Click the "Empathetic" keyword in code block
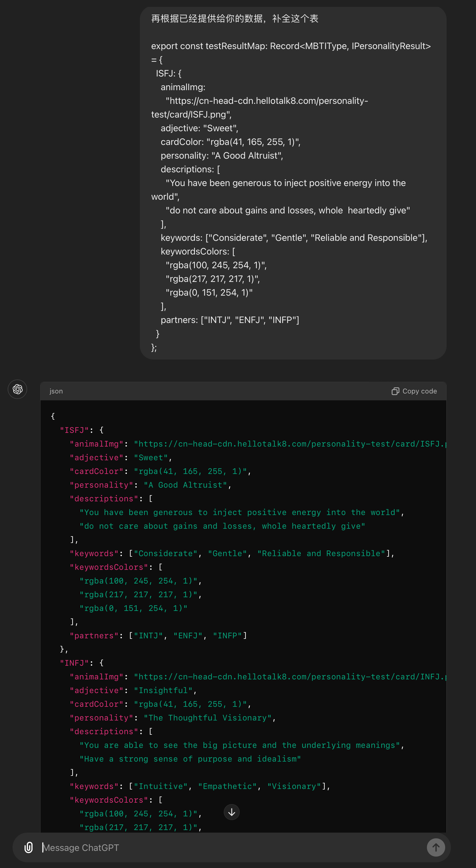The height and width of the screenshot is (868, 476). [227, 786]
